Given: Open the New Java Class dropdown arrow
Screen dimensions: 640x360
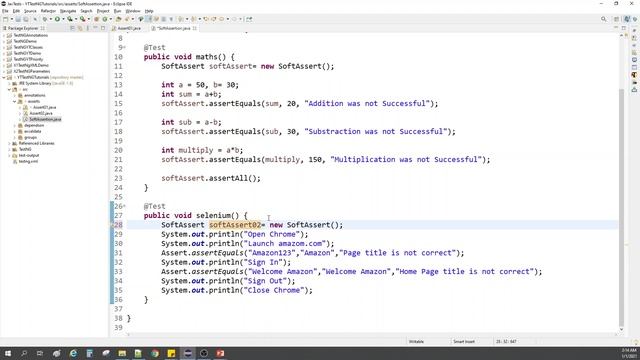Looking at the screenshot, I should pos(111,19).
